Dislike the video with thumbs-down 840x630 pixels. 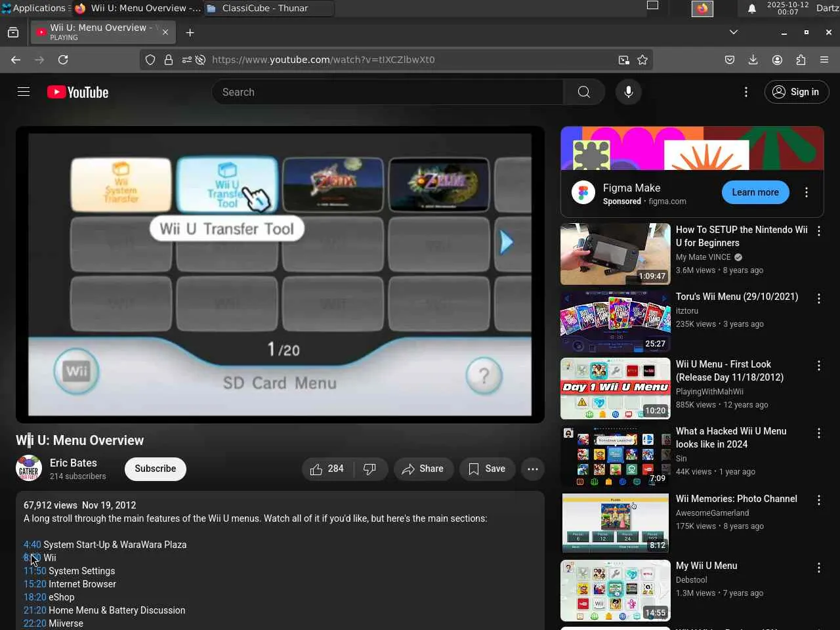(x=370, y=469)
